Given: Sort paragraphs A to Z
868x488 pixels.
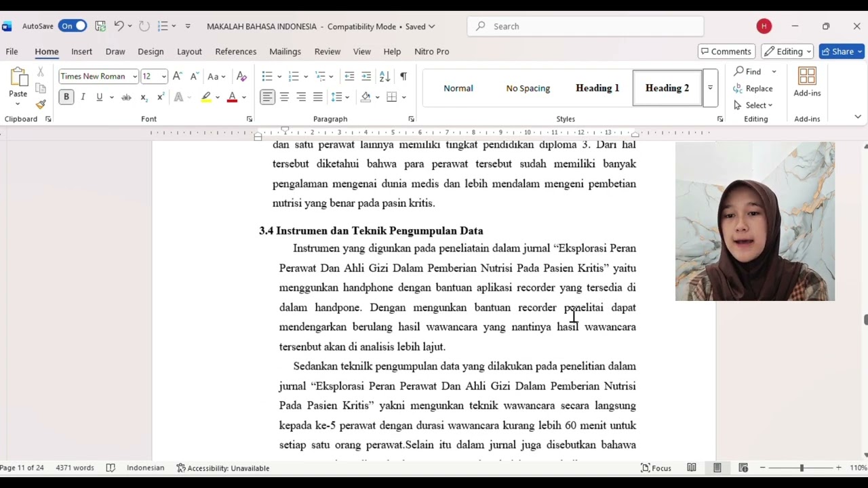Looking at the screenshot, I should (384, 77).
